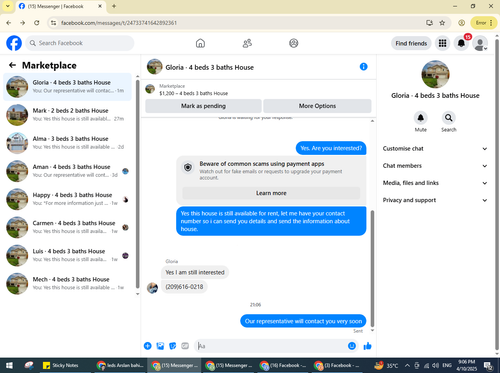This screenshot has height=373, width=500.
Task: Click phone number (209)616-0218 message
Action: (x=184, y=287)
